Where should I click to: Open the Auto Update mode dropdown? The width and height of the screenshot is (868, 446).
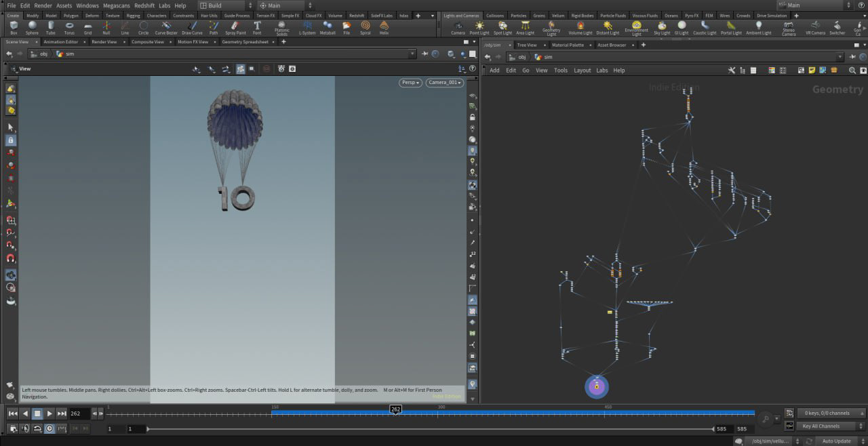click(841, 441)
